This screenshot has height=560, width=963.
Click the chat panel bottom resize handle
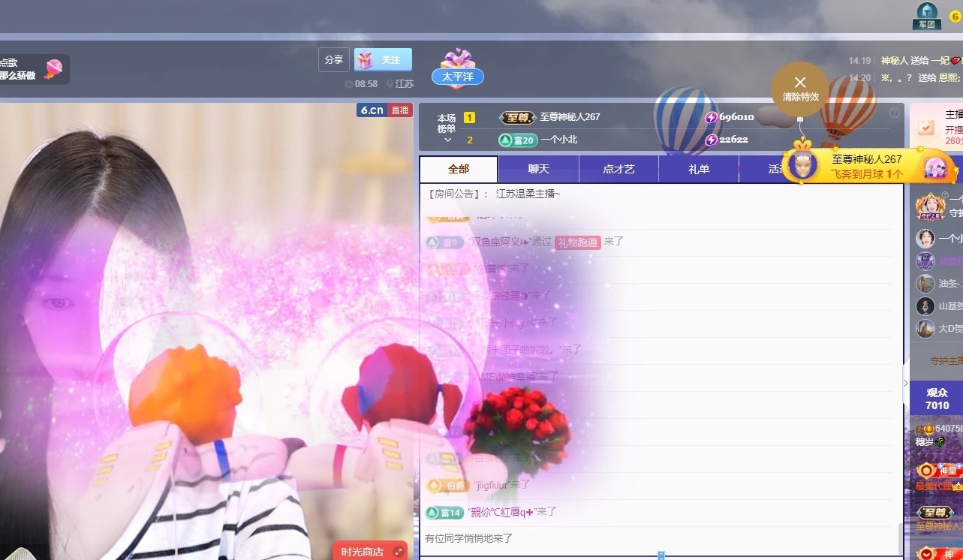pos(661,555)
